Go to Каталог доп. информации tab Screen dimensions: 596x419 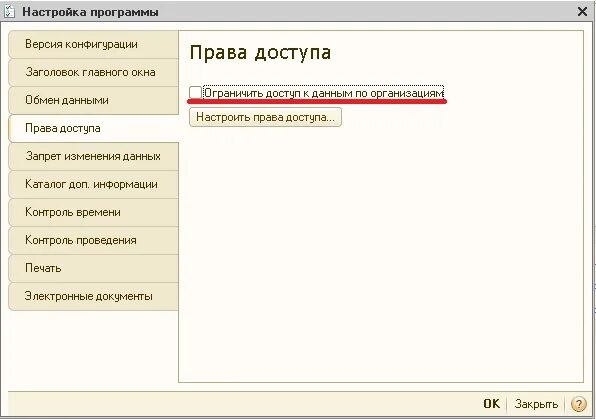click(94, 184)
